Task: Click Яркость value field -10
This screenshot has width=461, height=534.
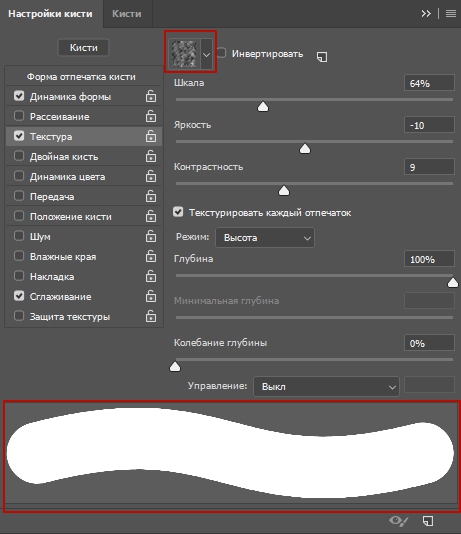Action: [x=429, y=125]
